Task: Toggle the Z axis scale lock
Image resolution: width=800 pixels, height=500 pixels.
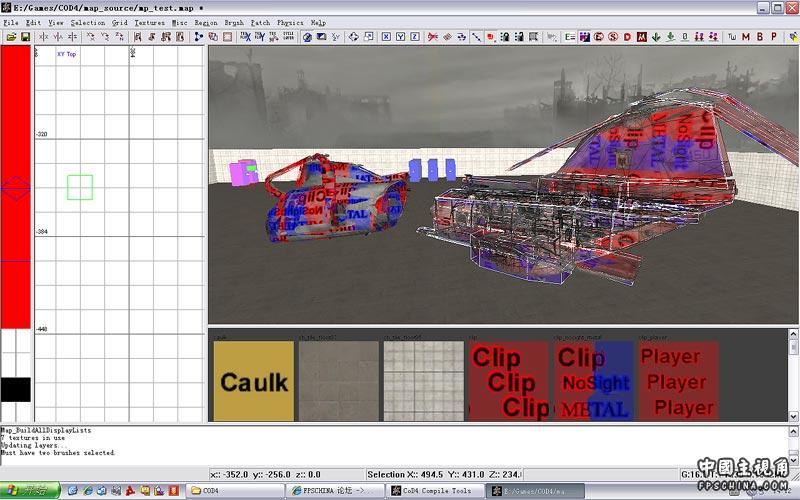Action: click(415, 37)
